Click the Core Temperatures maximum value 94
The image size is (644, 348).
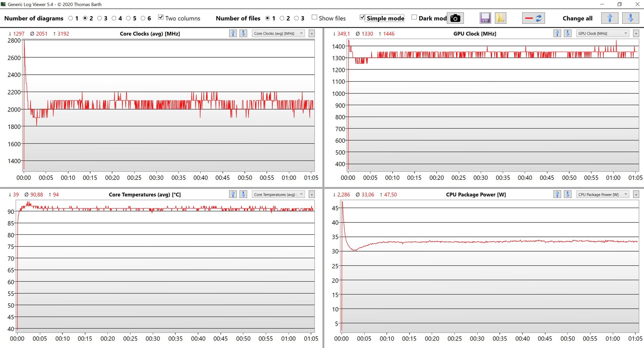(x=54, y=195)
